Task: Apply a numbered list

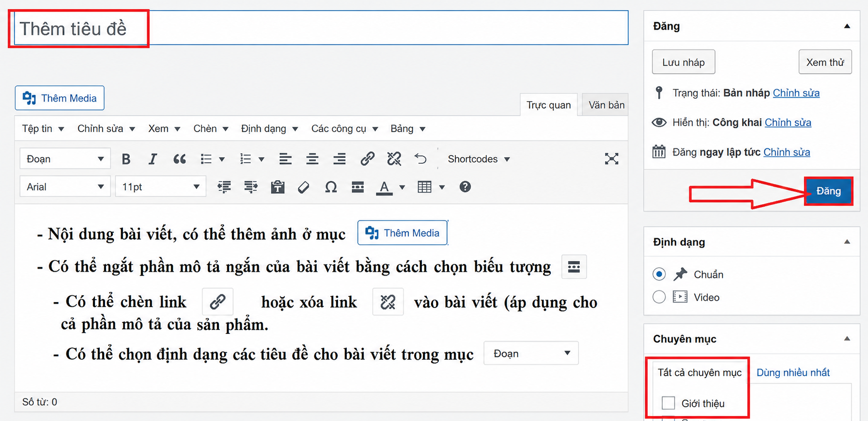Action: (245, 159)
